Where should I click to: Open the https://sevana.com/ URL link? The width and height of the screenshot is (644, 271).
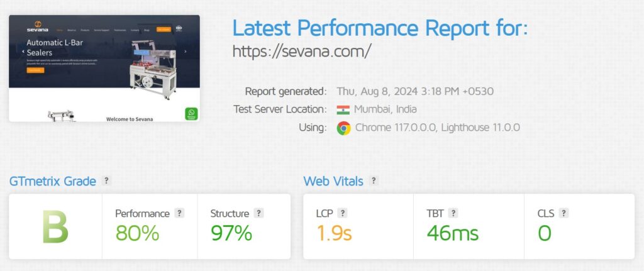(x=302, y=50)
